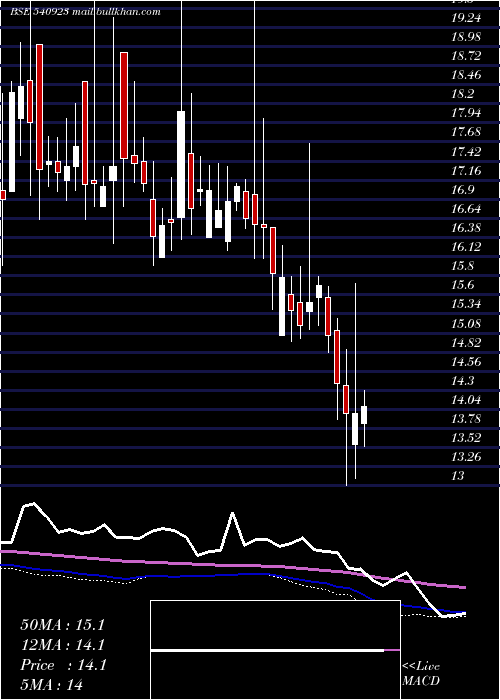Click the 15.8 price axis label
This screenshot has width=500, height=700.
(462, 267)
